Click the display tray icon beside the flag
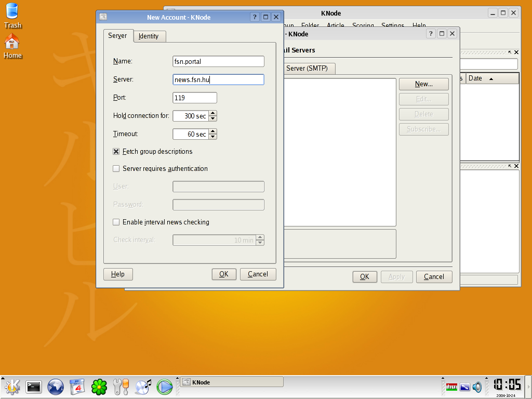Image resolution: width=532 pixels, height=399 pixels. pos(464,387)
